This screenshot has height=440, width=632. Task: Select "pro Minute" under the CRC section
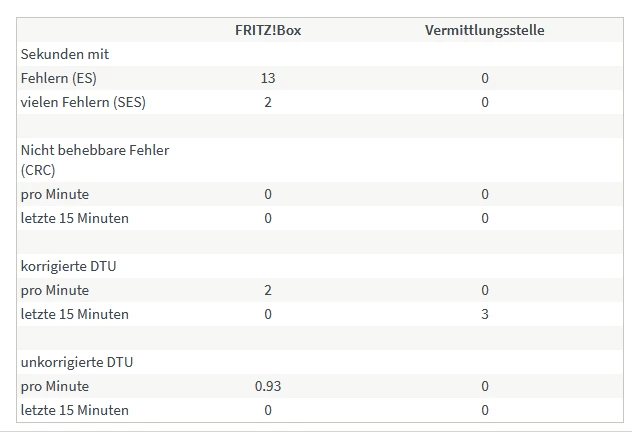pos(55,194)
